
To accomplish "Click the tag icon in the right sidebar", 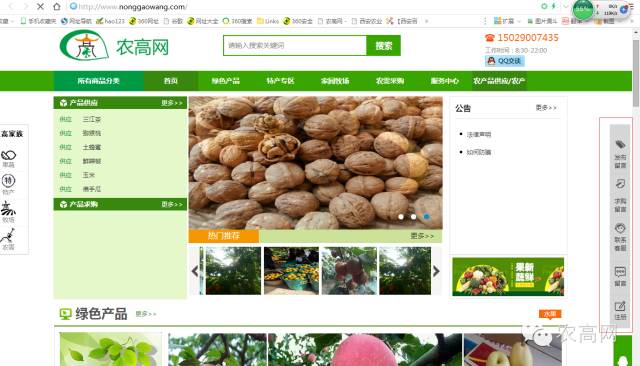I will (x=620, y=144).
